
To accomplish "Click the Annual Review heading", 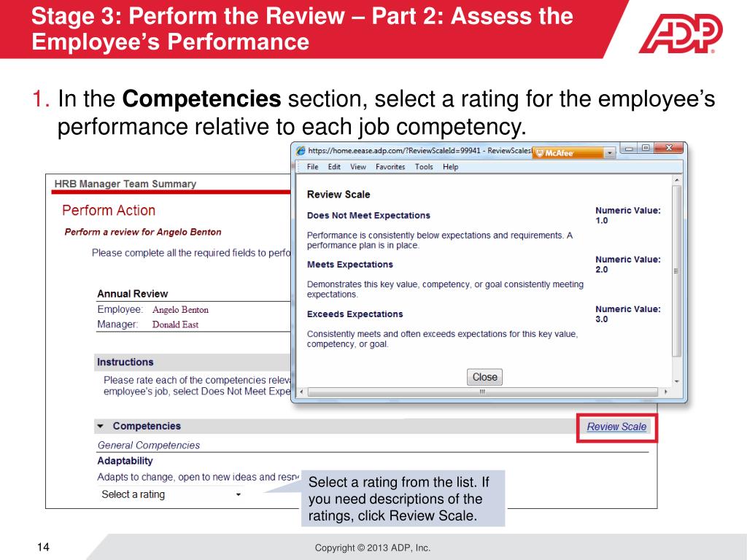I will tap(133, 294).
